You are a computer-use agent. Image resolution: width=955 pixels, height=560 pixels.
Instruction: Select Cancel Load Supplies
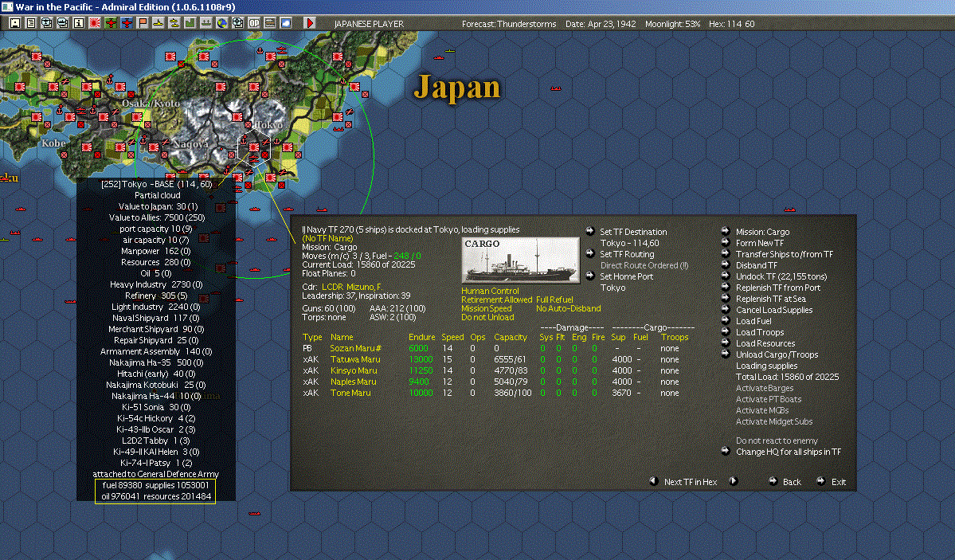point(774,310)
